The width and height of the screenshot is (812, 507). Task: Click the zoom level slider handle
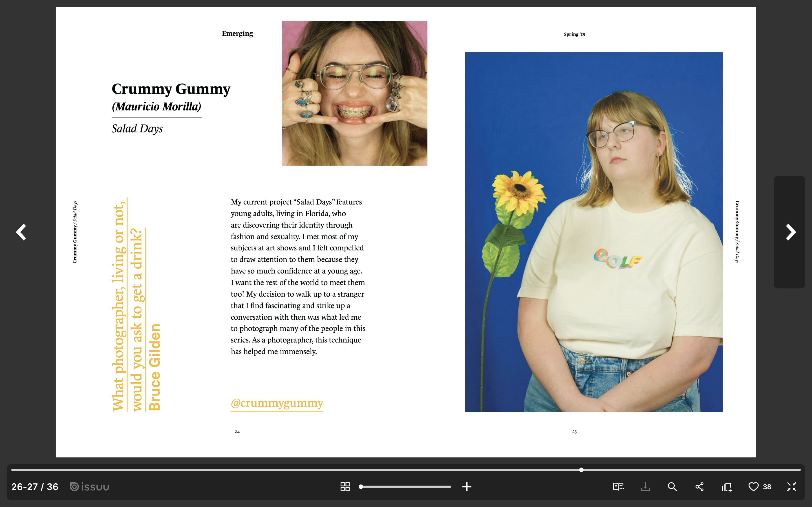point(361,486)
